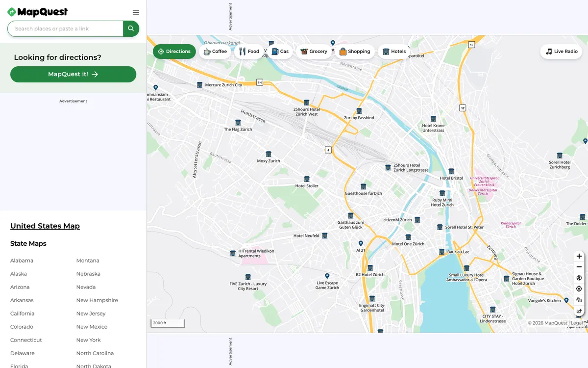Select the Guesthouse fürDich marker
The width and height of the screenshot is (588, 368).
coord(364,186)
